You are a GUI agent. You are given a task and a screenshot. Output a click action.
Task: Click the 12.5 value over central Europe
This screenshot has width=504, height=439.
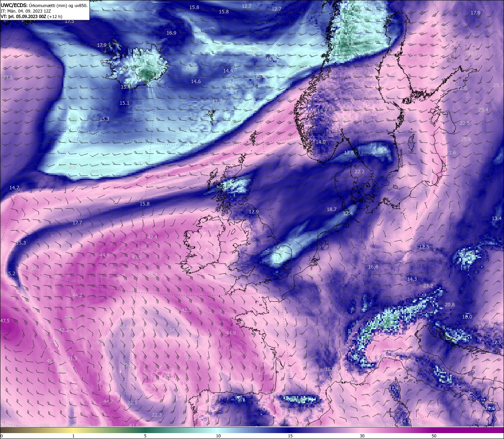coord(424,247)
